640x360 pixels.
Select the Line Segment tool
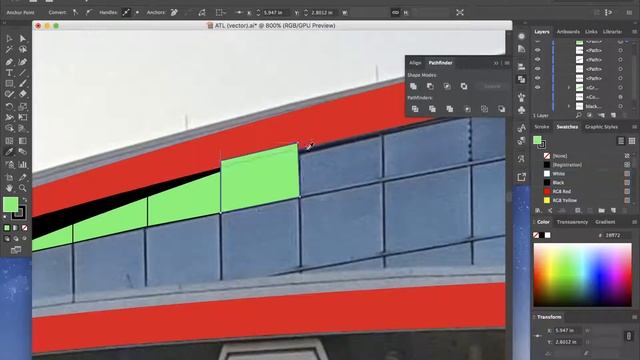coord(22,73)
